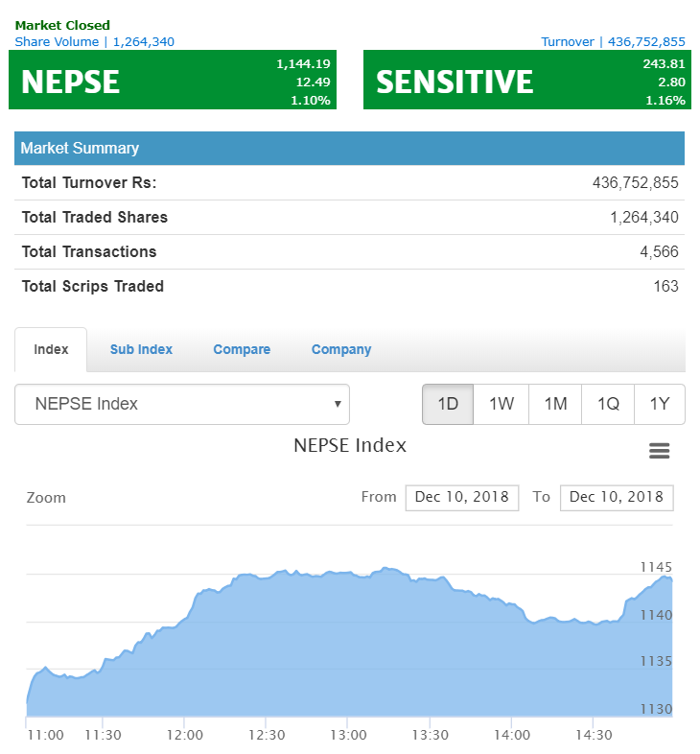700x754 pixels.
Task: Choose the 1Y yearly range
Action: point(660,404)
